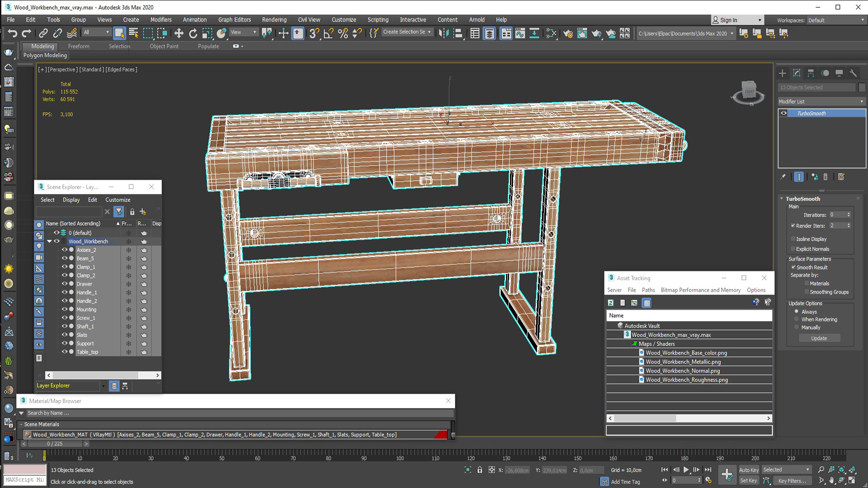This screenshot has height=488, width=868.
Task: Open the Workspaces Default dropdown
Action: pyautogui.click(x=836, y=20)
